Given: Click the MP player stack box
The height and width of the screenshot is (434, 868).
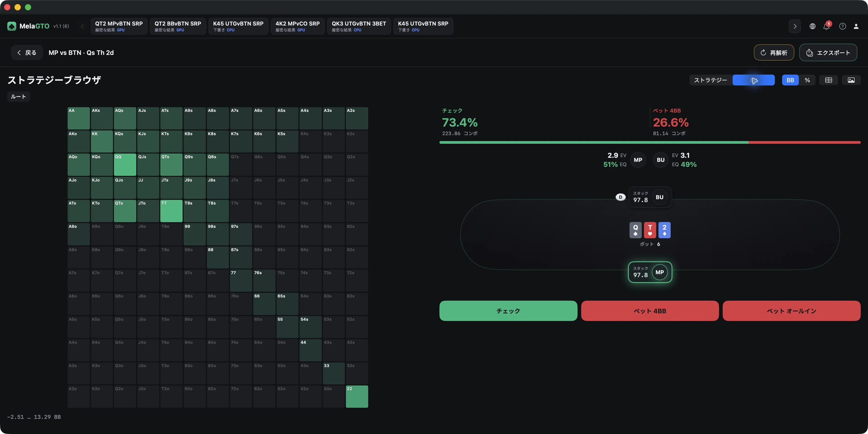Looking at the screenshot, I should coord(650,272).
